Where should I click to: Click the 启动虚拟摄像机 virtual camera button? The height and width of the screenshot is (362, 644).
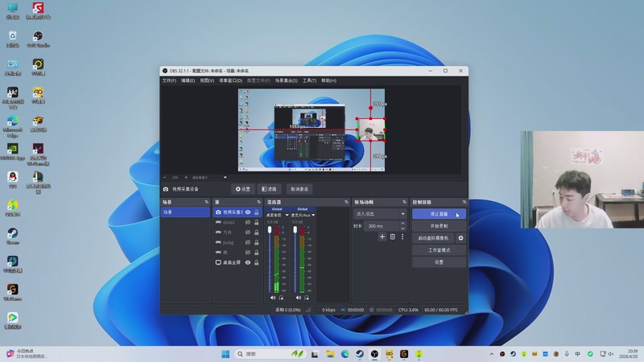click(x=433, y=238)
